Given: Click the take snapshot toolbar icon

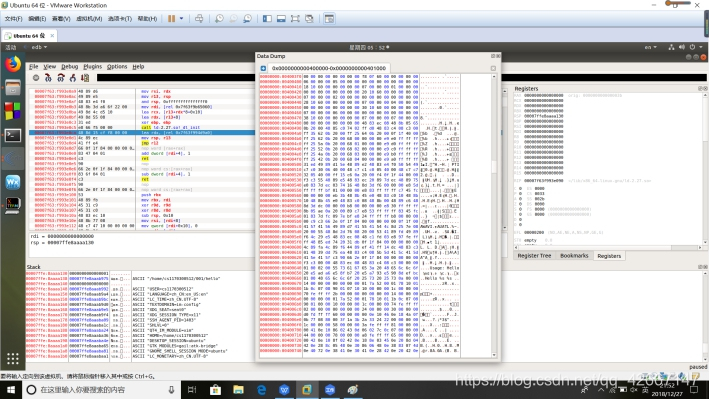Looking at the screenshot, I should pyautogui.click(x=219, y=19).
